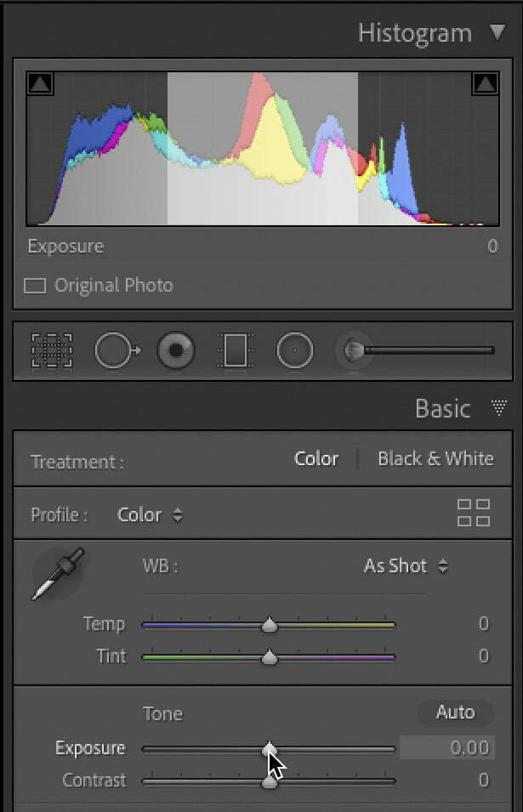Collapse the Histogram panel

497,32
